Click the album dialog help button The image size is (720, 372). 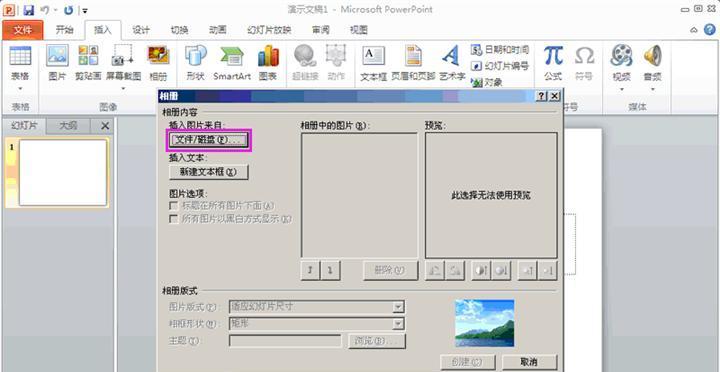tap(541, 96)
